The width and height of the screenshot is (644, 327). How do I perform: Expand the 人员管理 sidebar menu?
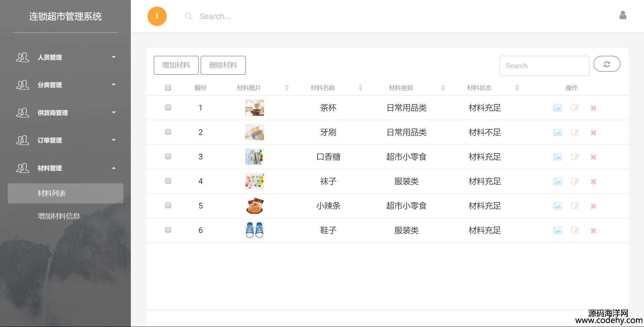click(x=65, y=57)
